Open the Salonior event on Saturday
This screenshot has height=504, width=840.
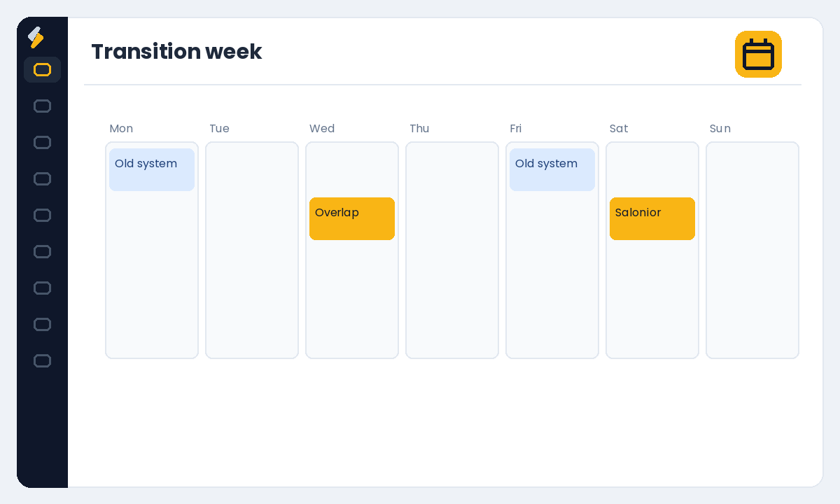[x=652, y=218]
